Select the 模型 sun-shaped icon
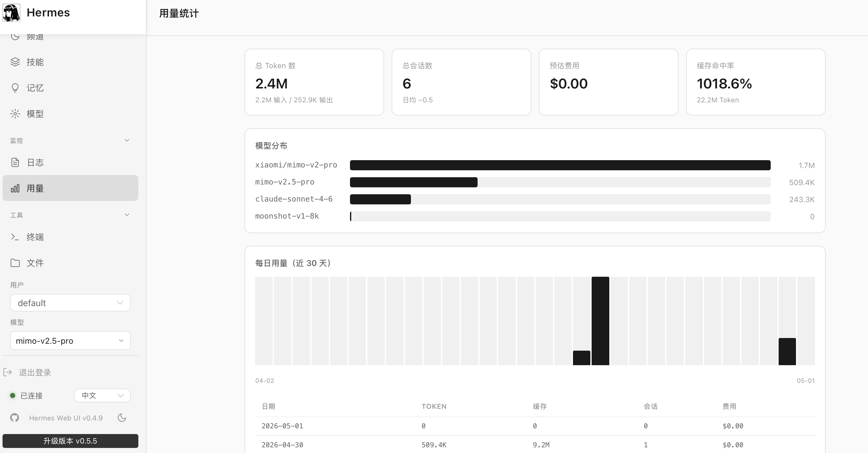This screenshot has height=453, width=868. 15,114
